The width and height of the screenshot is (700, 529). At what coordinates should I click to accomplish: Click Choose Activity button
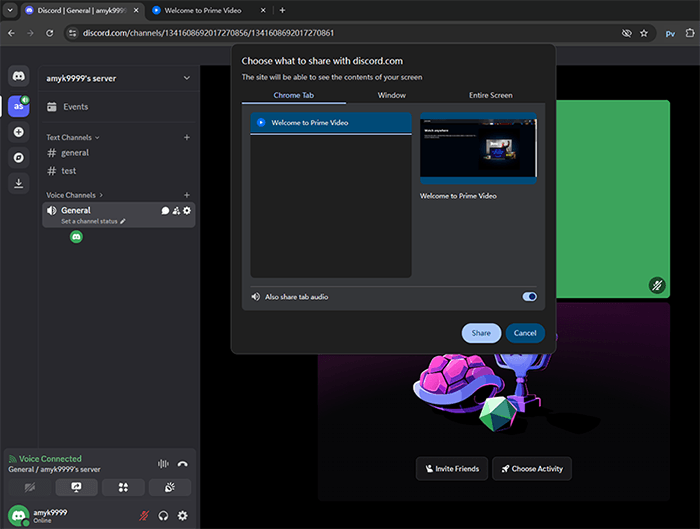coord(532,469)
